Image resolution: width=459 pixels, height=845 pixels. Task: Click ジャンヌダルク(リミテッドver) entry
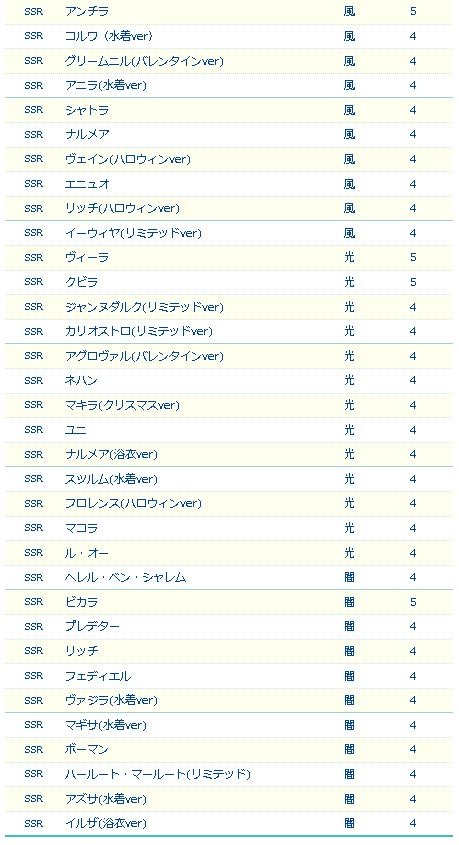[144, 307]
